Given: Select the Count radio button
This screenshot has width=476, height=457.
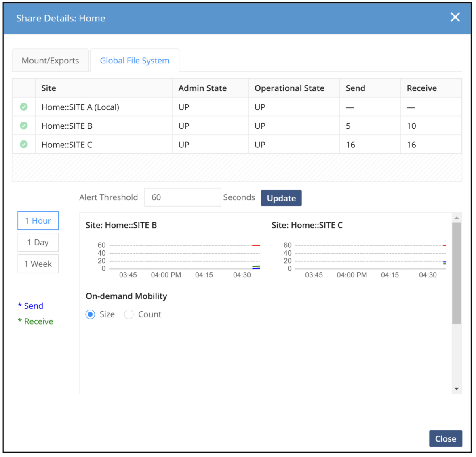Looking at the screenshot, I should point(129,314).
